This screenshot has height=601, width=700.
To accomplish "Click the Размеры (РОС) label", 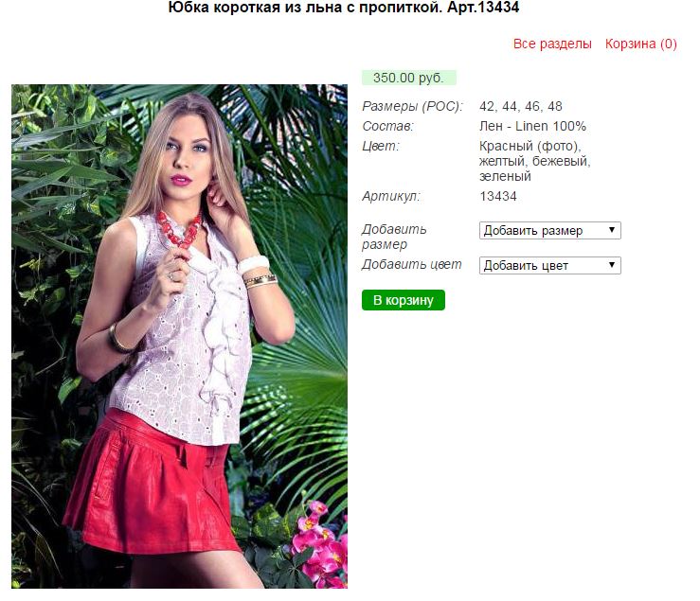I will (412, 107).
